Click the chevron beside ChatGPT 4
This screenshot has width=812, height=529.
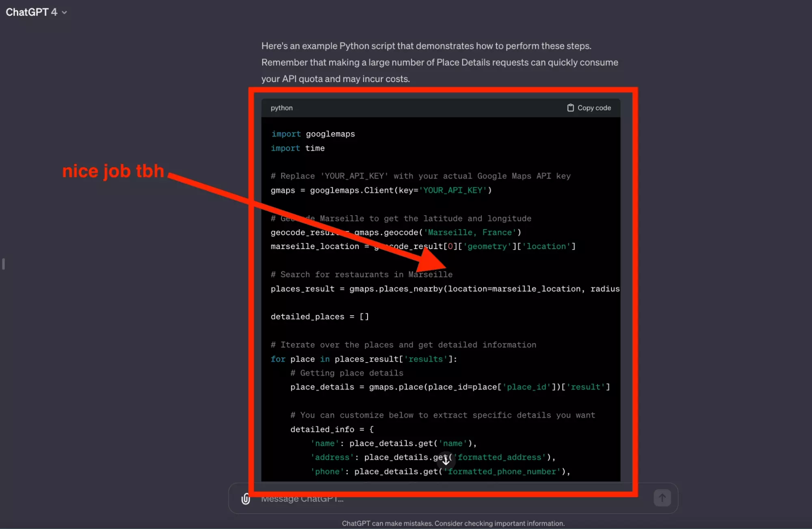tap(64, 13)
